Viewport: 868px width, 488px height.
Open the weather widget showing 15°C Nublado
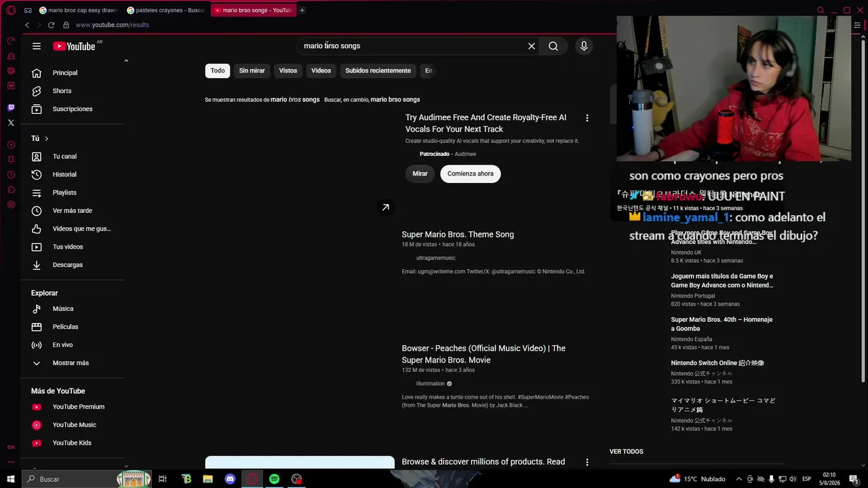click(697, 479)
